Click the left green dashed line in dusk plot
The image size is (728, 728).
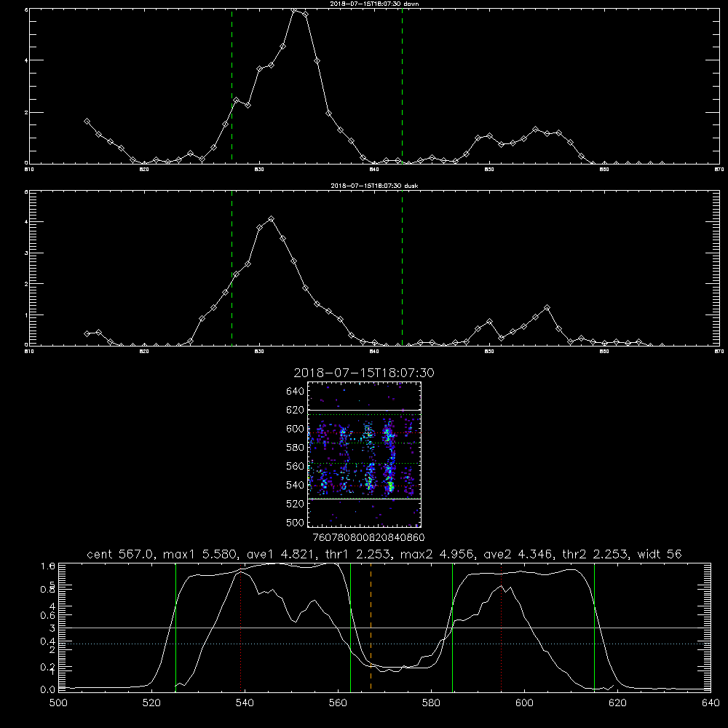point(232,268)
